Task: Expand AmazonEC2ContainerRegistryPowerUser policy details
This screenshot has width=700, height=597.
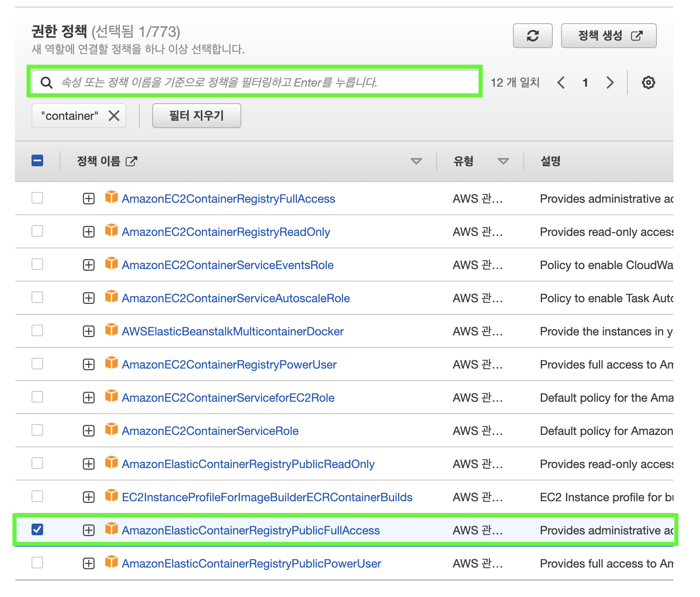Action: click(89, 364)
